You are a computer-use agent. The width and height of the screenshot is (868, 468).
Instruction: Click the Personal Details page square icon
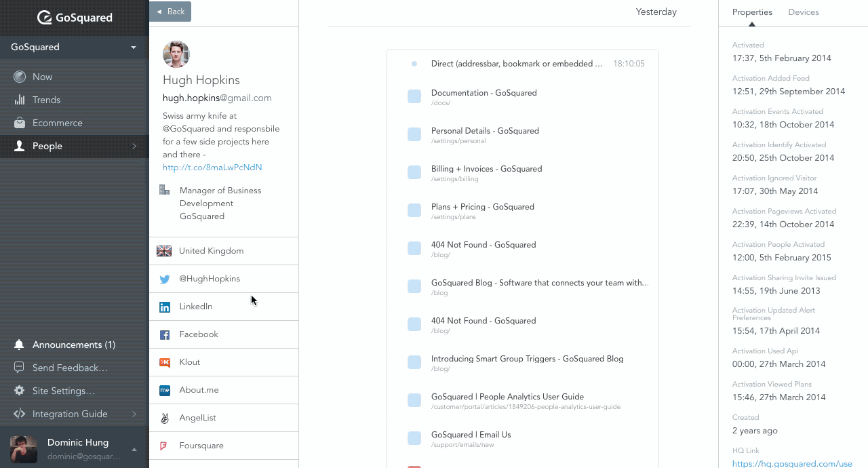click(x=414, y=134)
